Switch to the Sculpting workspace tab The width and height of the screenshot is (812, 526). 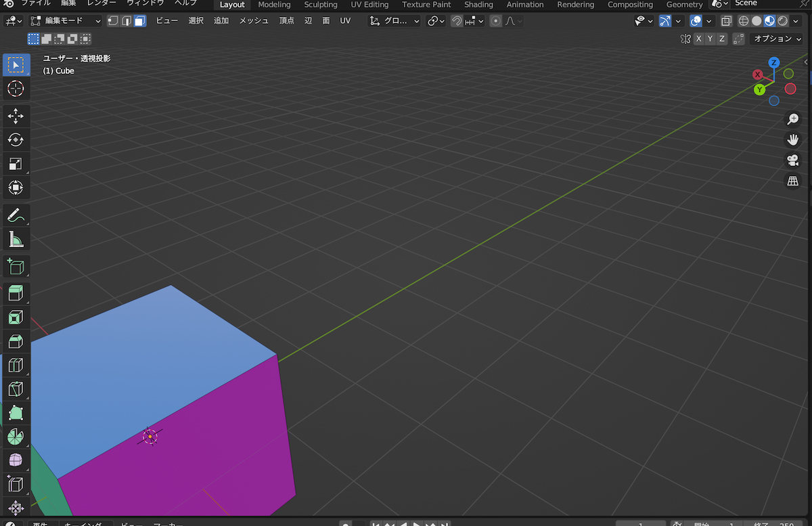(320, 5)
